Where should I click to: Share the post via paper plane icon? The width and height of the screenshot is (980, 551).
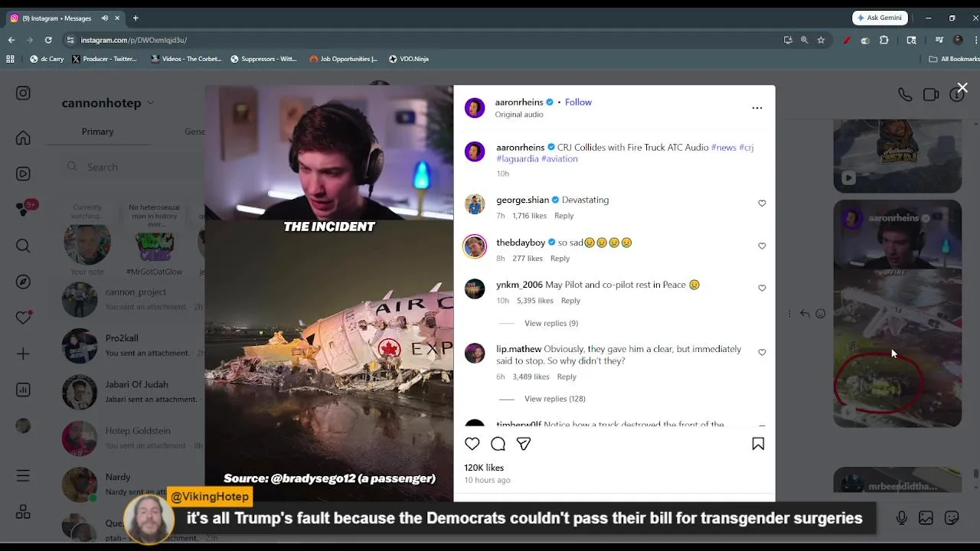(x=524, y=444)
